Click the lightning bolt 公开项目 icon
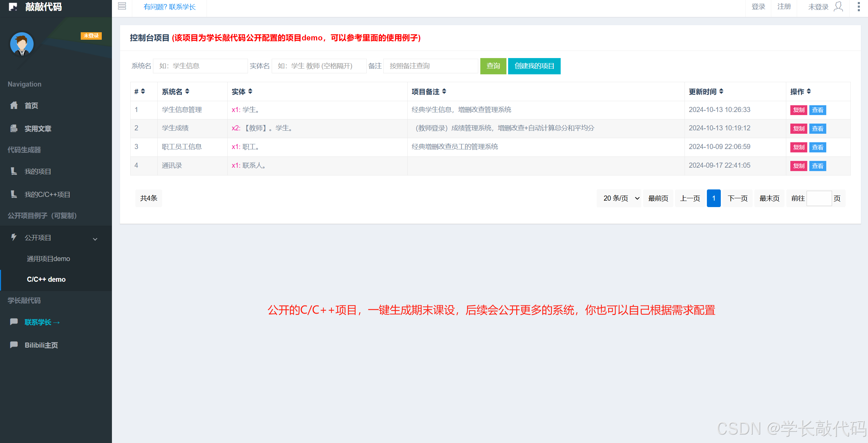Viewport: 868px width, 443px height. point(14,237)
